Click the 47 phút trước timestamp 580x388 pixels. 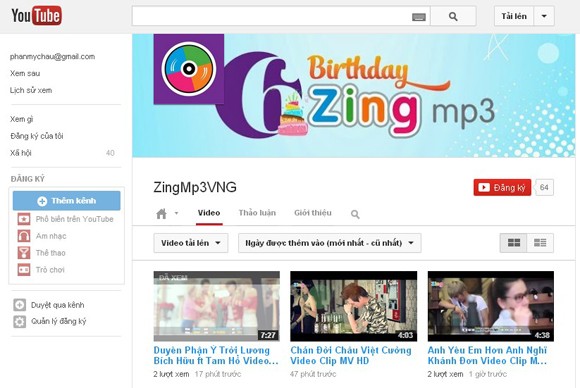click(x=313, y=374)
